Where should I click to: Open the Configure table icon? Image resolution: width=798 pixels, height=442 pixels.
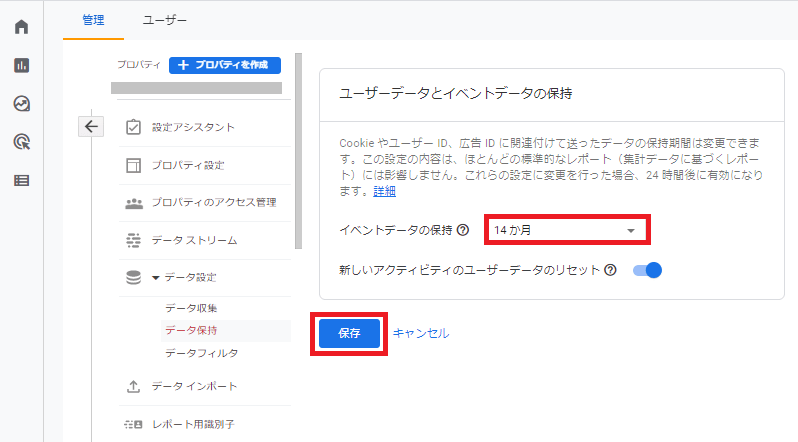[x=21, y=180]
